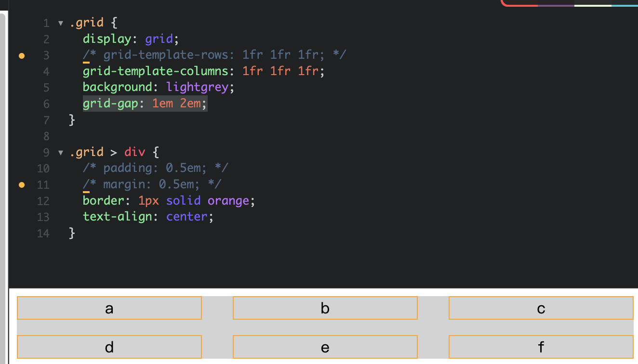Image resolution: width=638 pixels, height=364 pixels.
Task: Click grid cell labeled e
Action: pos(325,347)
